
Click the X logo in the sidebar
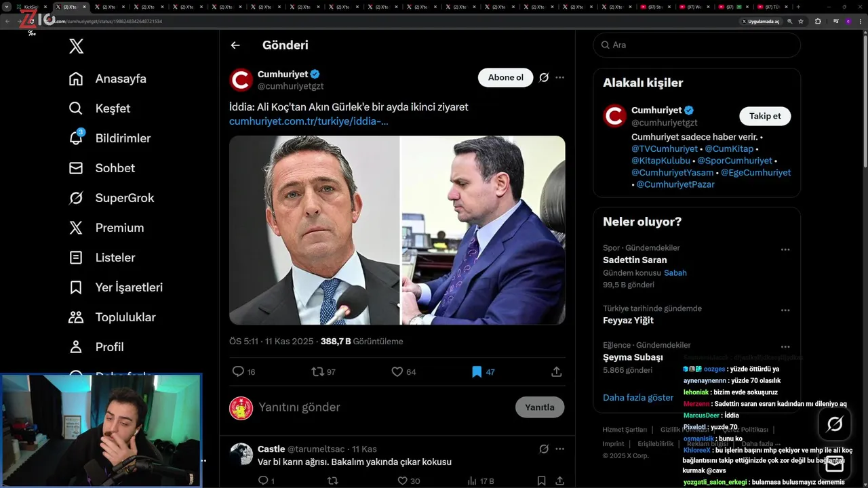pos(77,46)
